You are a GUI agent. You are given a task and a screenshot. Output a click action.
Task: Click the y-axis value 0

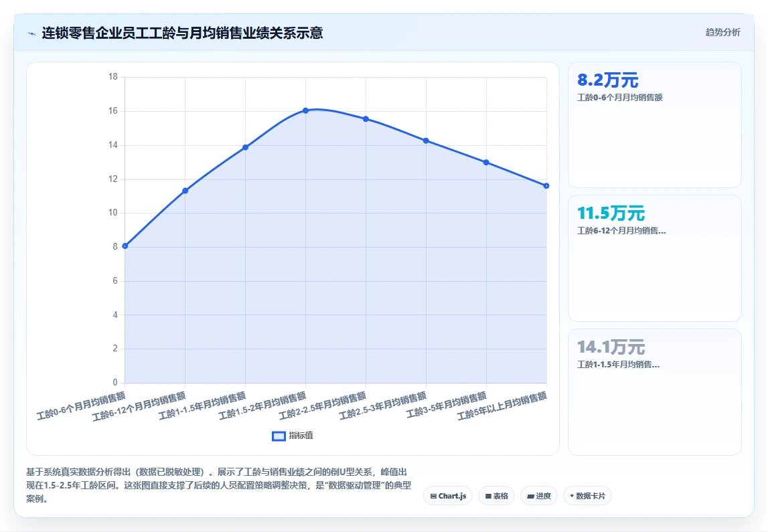[115, 382]
